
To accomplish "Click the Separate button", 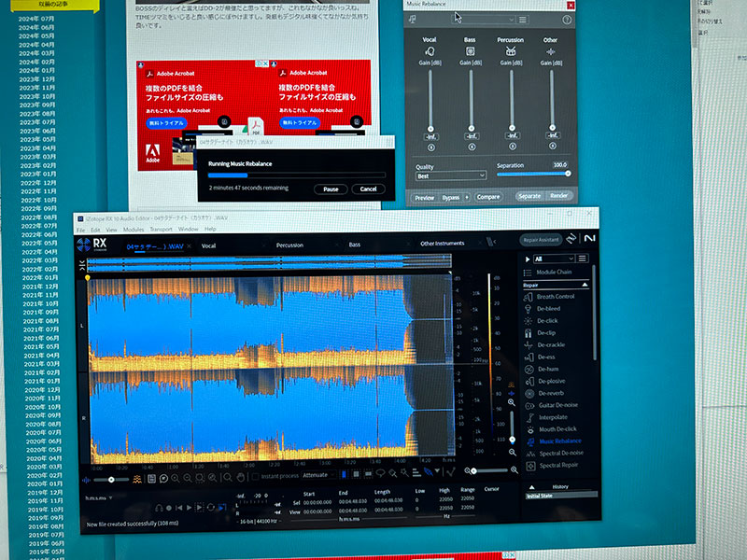I will (529, 196).
